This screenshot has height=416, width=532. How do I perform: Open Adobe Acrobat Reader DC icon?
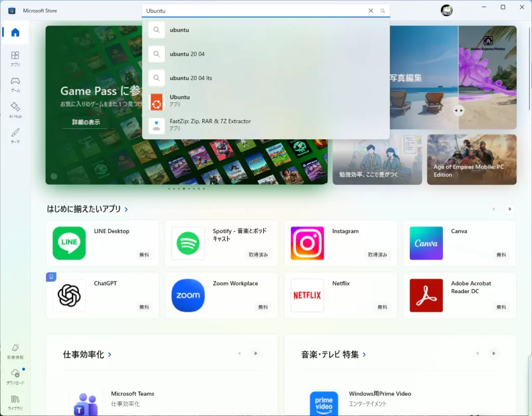tap(426, 295)
